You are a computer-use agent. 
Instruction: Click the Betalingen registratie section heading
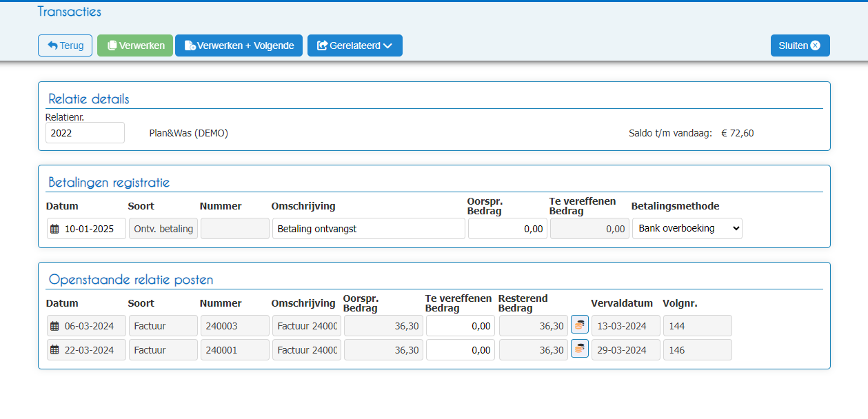[x=109, y=182]
